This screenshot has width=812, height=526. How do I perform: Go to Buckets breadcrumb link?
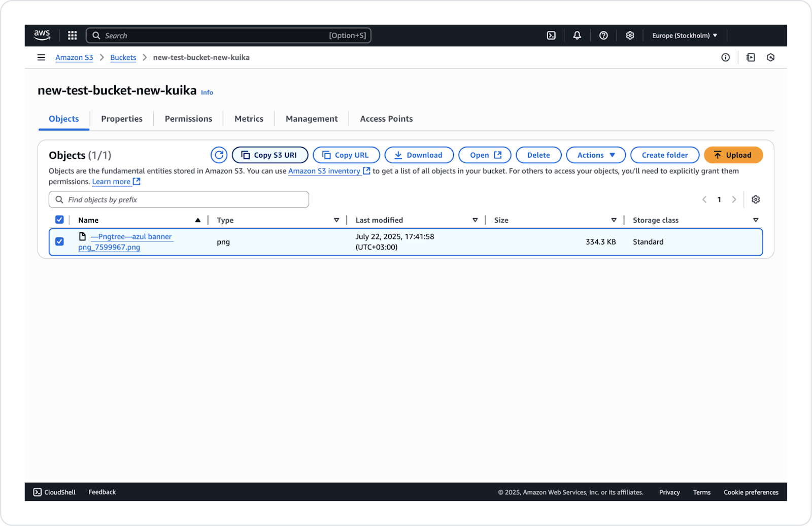(123, 57)
